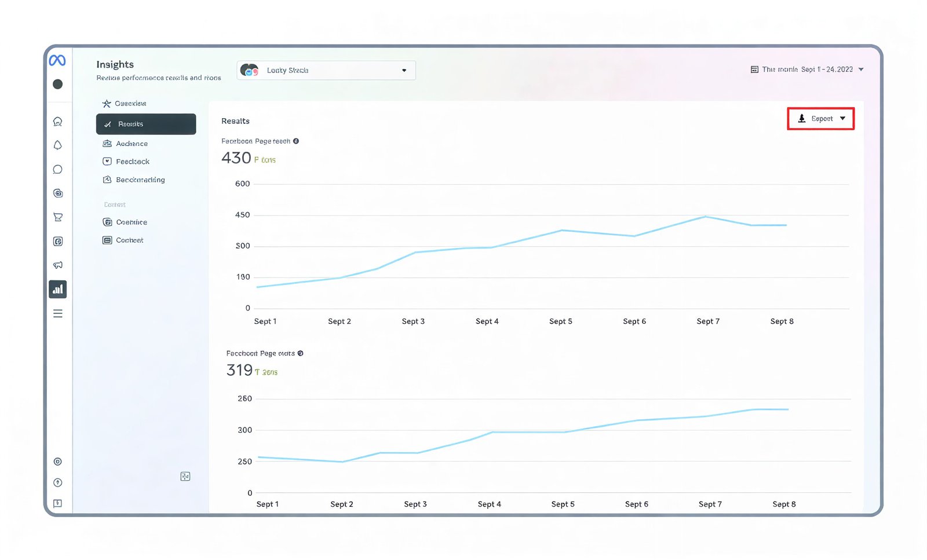This screenshot has width=927, height=560.
Task: Click info icon beside Facebook Page visits
Action: pyautogui.click(x=300, y=353)
